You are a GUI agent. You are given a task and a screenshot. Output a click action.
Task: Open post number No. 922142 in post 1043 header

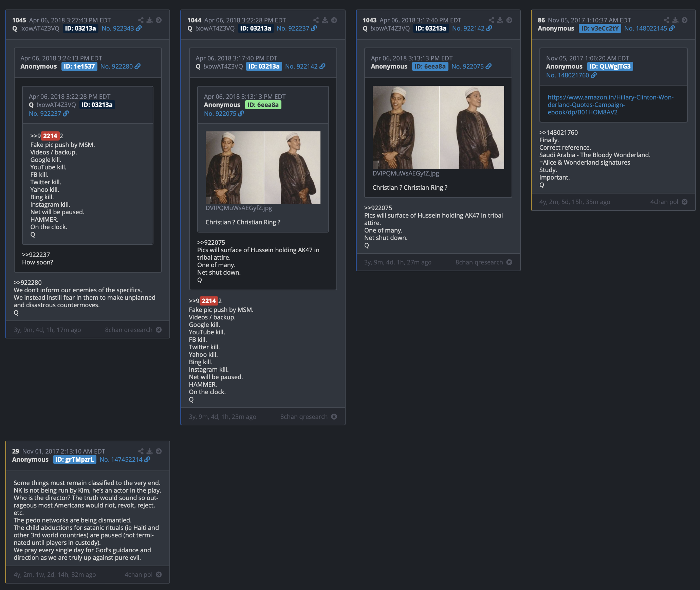point(468,28)
